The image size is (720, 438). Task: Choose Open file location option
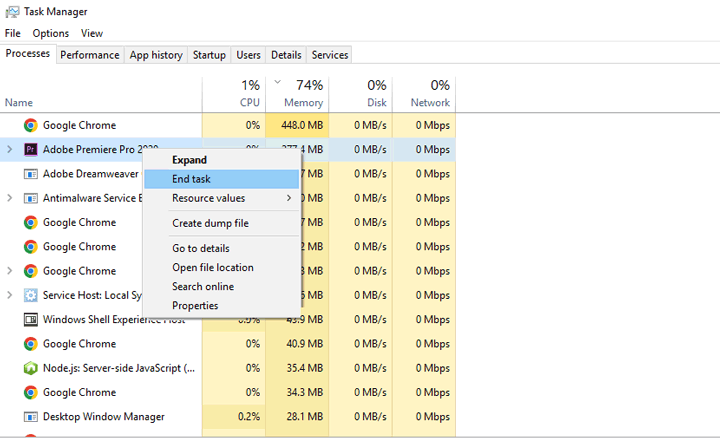(x=212, y=267)
